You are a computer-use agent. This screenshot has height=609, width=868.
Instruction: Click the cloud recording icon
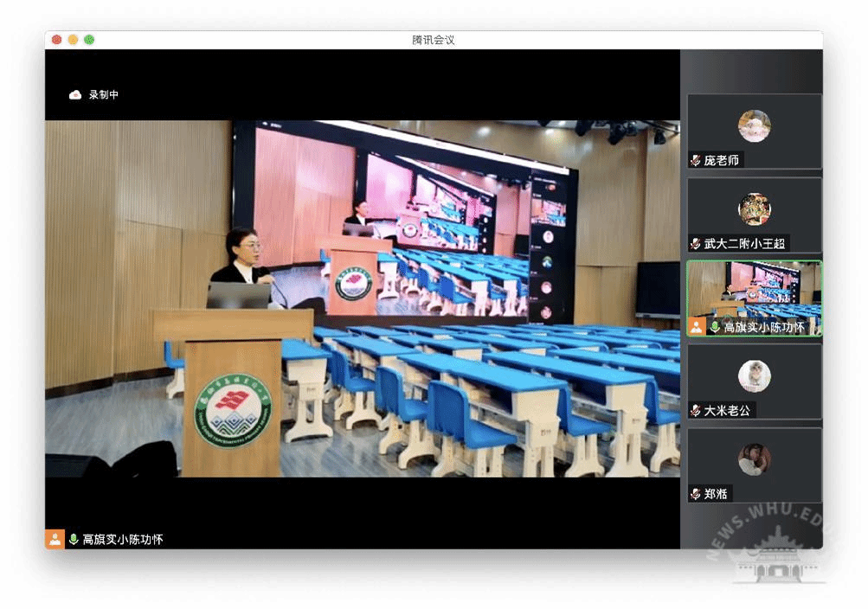point(75,95)
